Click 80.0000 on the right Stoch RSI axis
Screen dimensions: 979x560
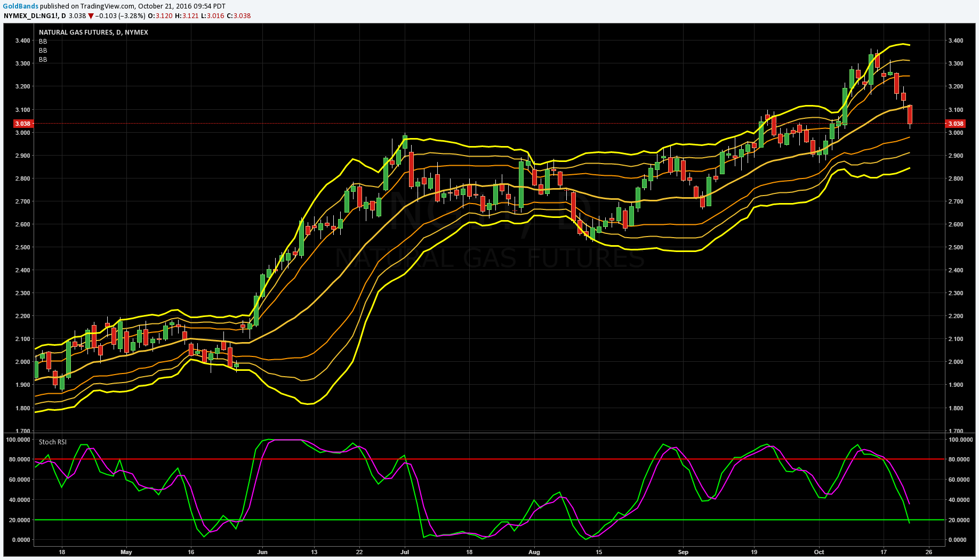pos(959,459)
